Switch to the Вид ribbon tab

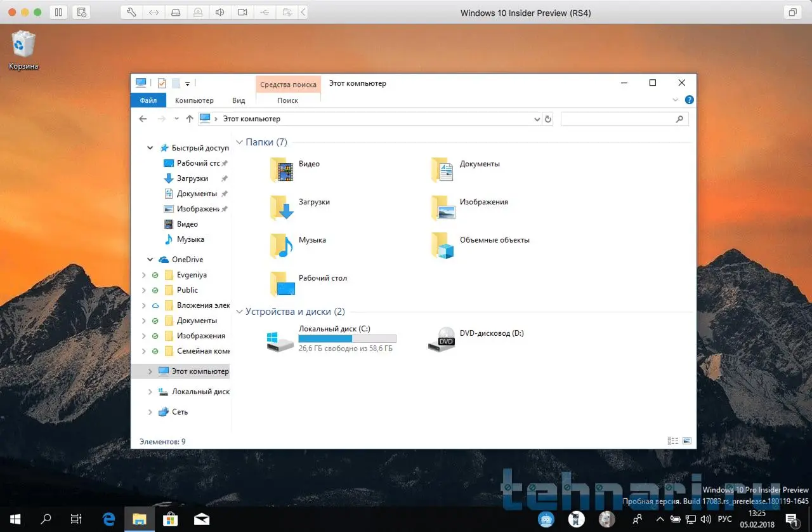point(239,100)
